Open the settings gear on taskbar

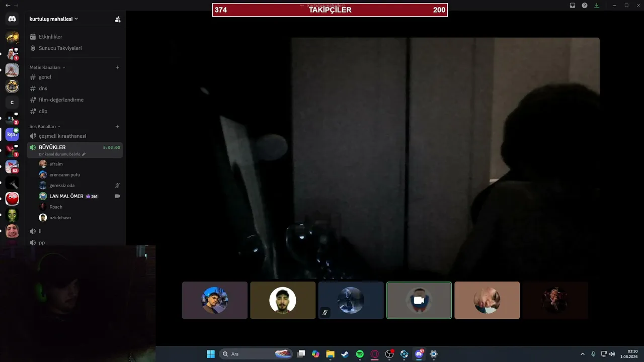coord(434,354)
